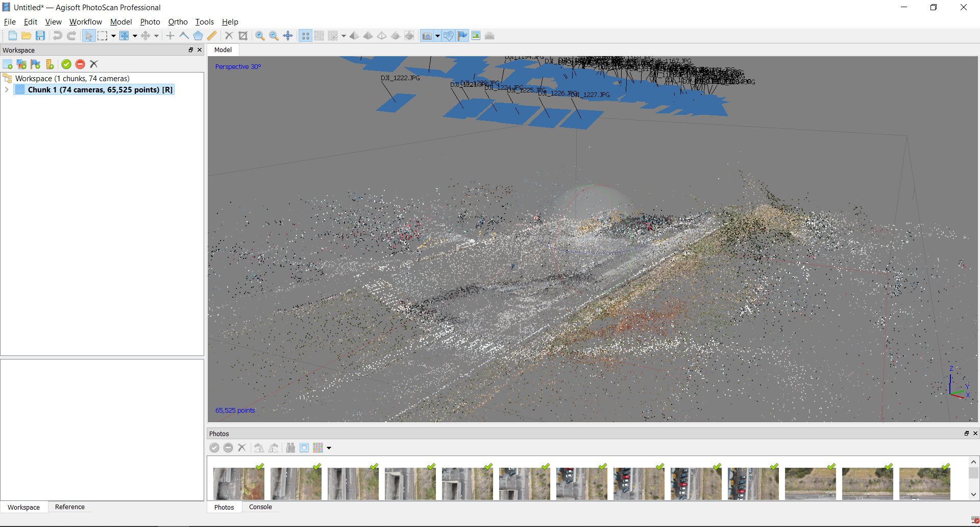Click the green Enable Items check icon
The width and height of the screenshot is (980, 527).
point(66,64)
